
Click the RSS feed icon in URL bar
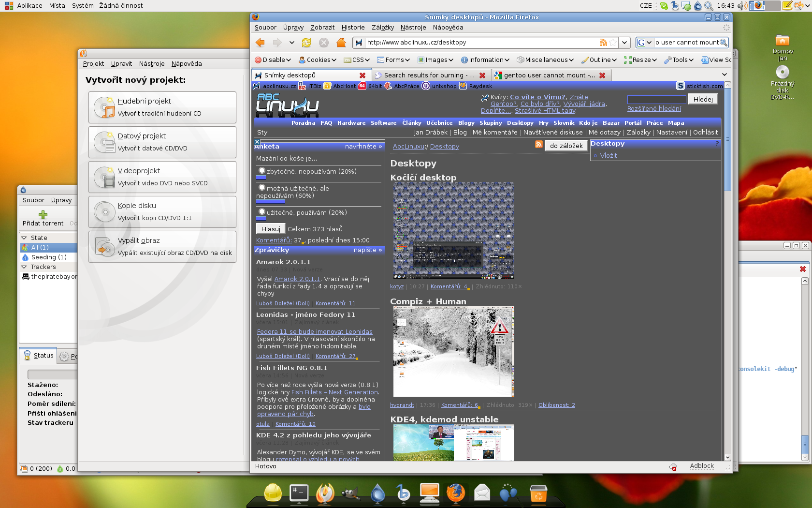603,43
